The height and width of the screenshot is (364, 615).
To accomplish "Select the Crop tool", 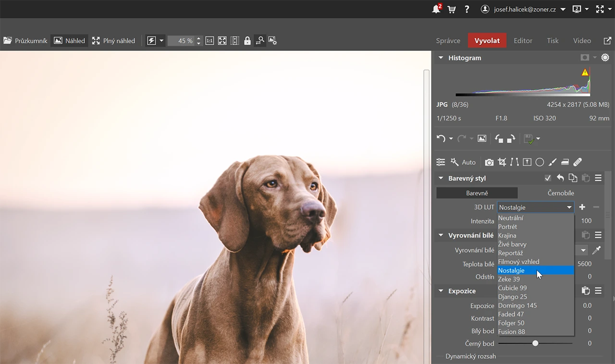I will click(x=502, y=162).
